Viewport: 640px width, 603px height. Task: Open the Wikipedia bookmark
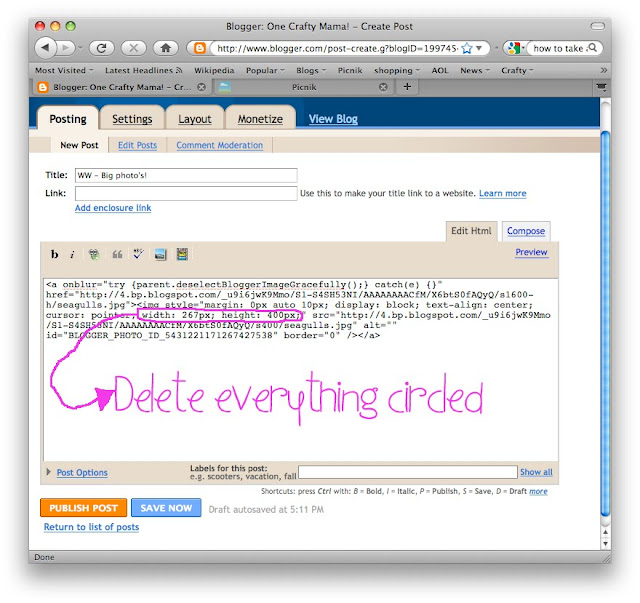coord(214,70)
